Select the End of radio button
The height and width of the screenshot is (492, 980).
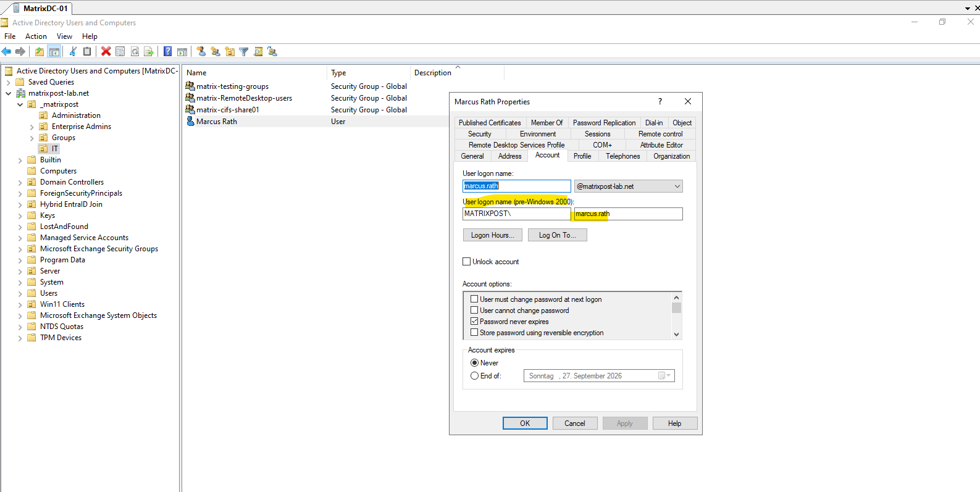pyautogui.click(x=474, y=375)
